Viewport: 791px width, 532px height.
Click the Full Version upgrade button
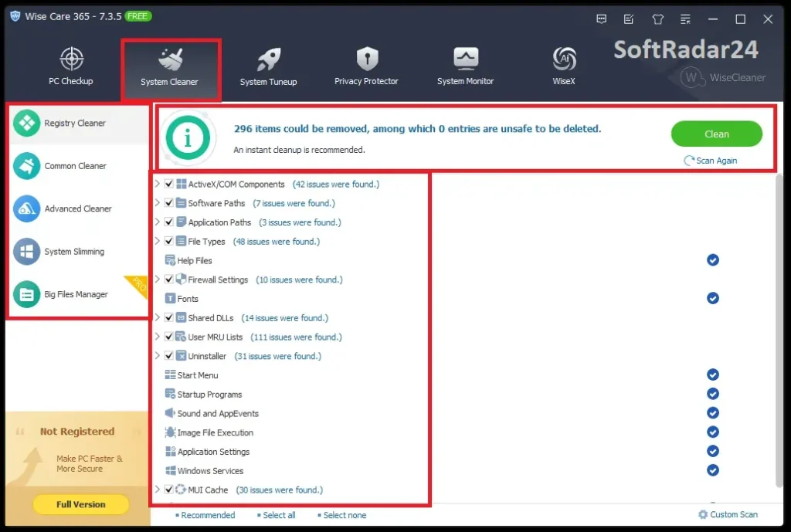(x=80, y=504)
